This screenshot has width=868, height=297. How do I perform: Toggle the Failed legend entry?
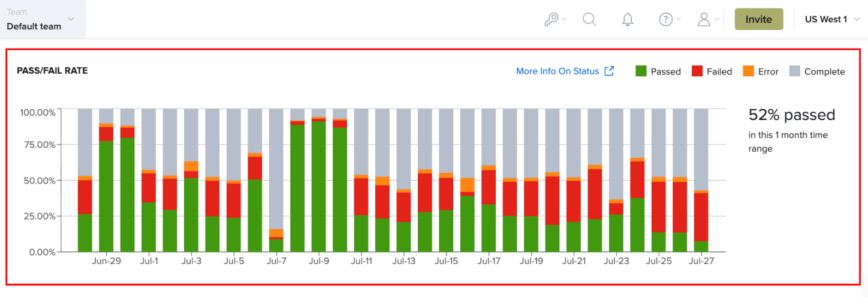[x=712, y=71]
